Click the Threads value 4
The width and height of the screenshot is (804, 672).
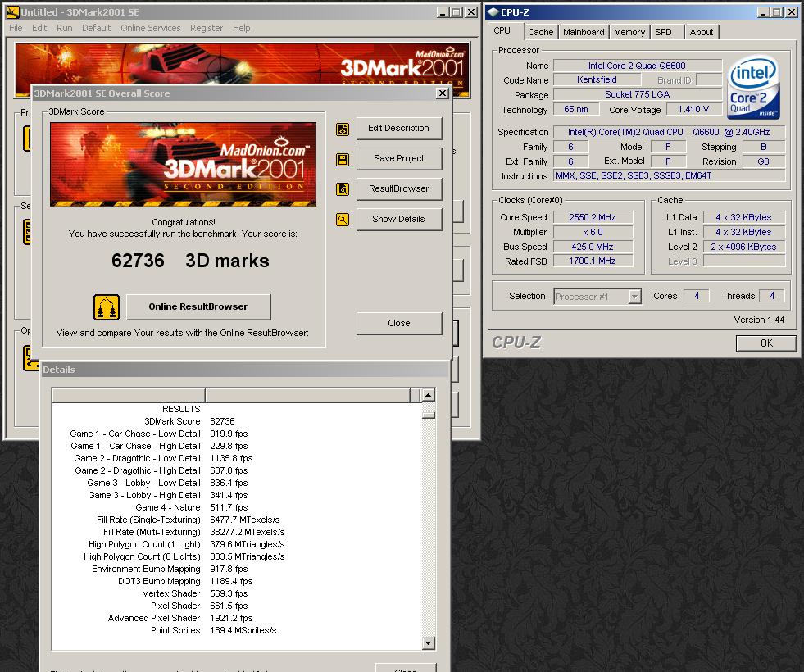coord(772,296)
